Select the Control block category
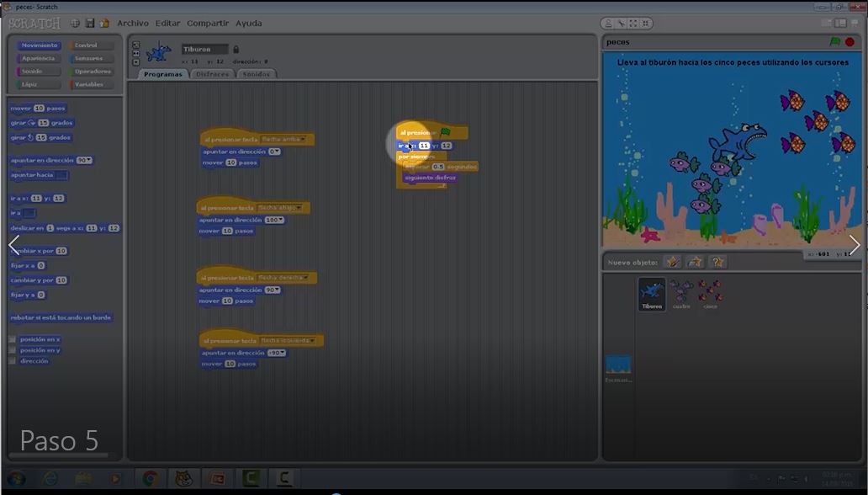868x495 pixels. pyautogui.click(x=92, y=45)
